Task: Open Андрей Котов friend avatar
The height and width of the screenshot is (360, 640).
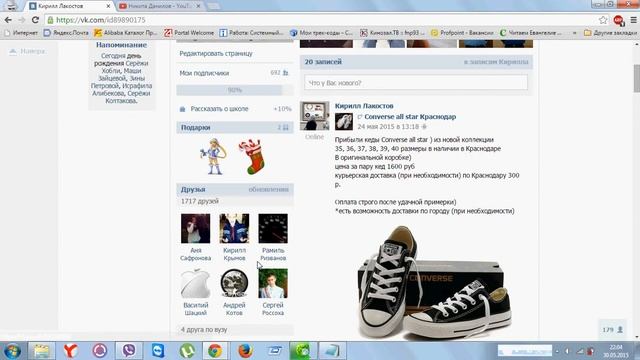Action: (x=234, y=283)
